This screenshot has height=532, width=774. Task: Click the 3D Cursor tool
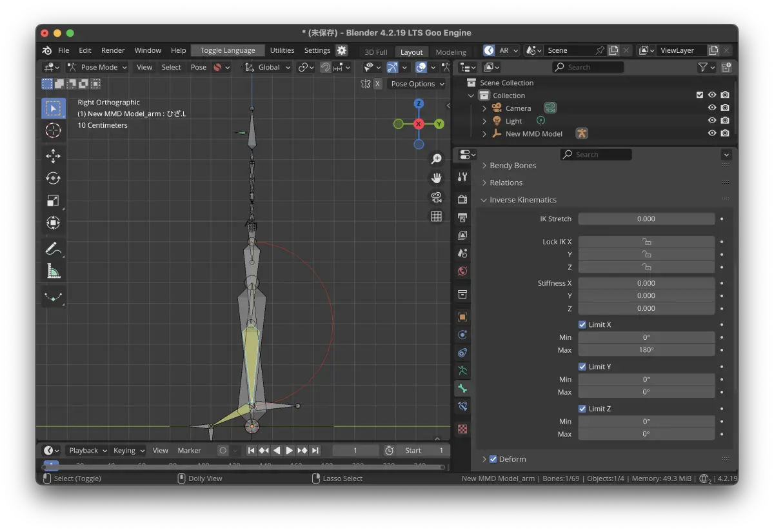click(x=54, y=131)
